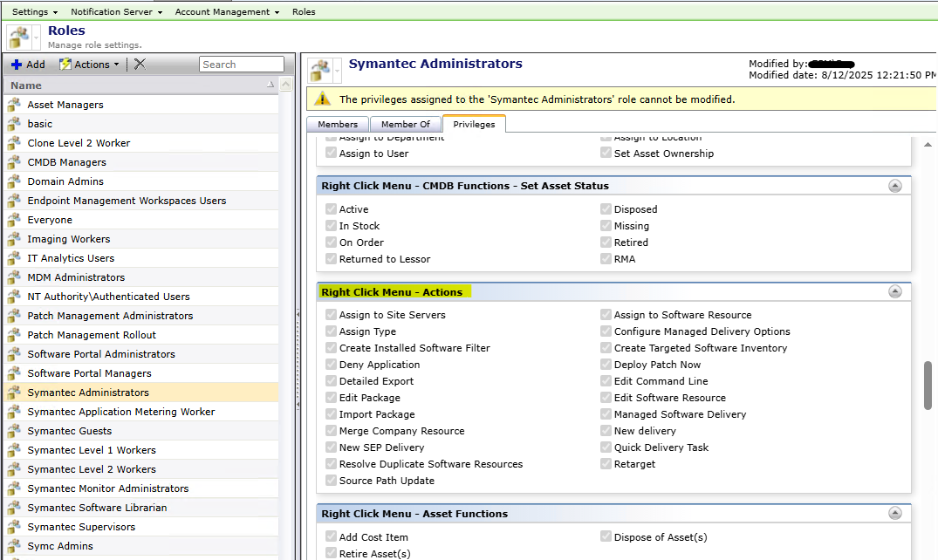
Task: Click the Search field in roles list
Action: pyautogui.click(x=241, y=65)
